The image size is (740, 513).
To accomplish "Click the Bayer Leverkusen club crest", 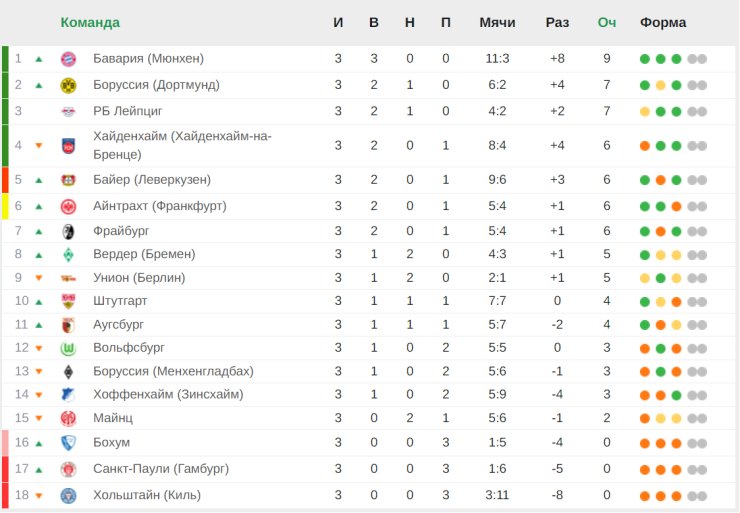I will [x=68, y=181].
